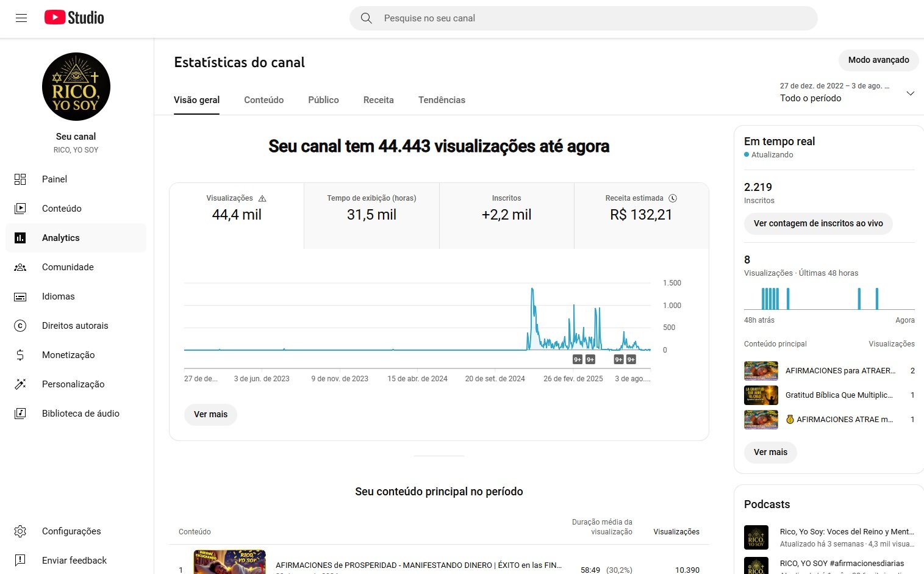Open the AFIRMACIONES para ATRAER video title
This screenshot has width=924, height=574.
pyautogui.click(x=840, y=371)
